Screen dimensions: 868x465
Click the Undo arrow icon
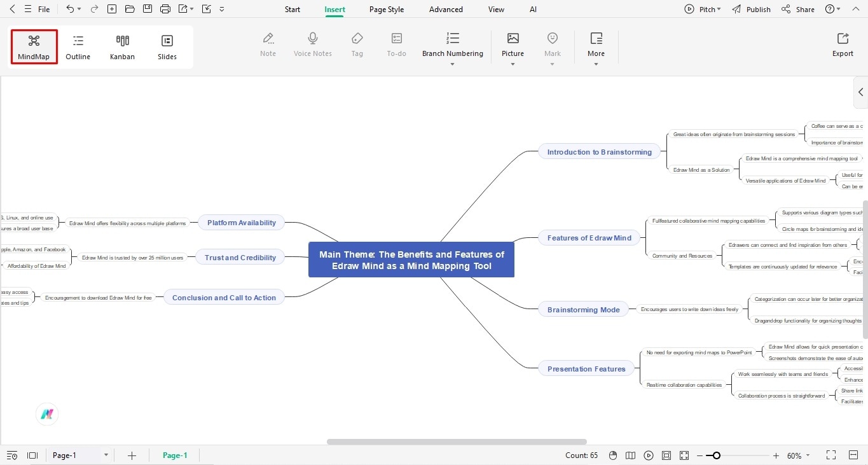[x=70, y=9]
